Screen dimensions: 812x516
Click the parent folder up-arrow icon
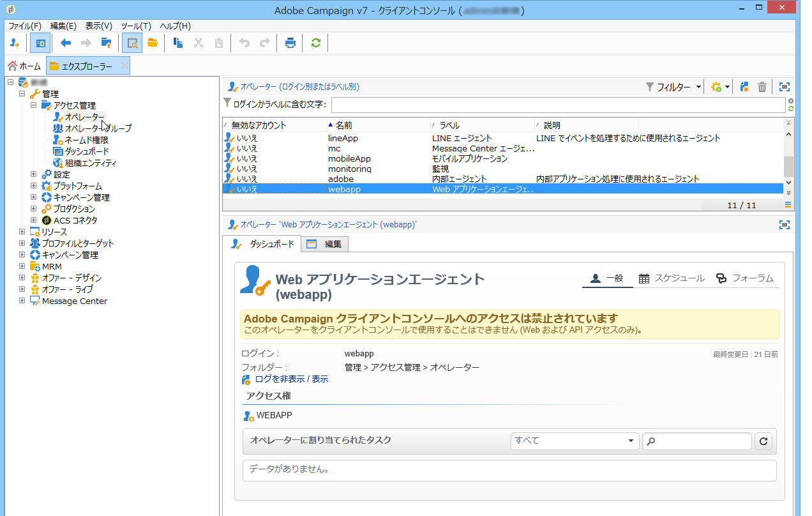[x=106, y=43]
